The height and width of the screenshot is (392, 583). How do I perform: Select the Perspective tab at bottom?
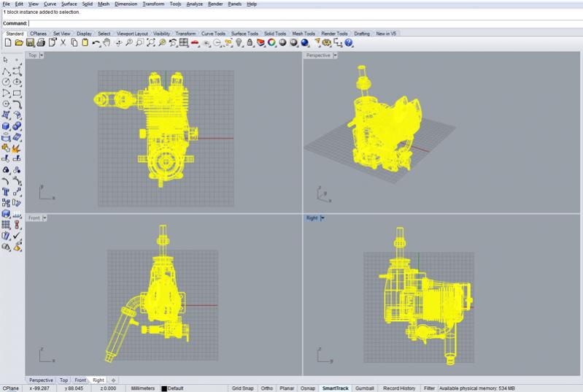click(x=41, y=380)
